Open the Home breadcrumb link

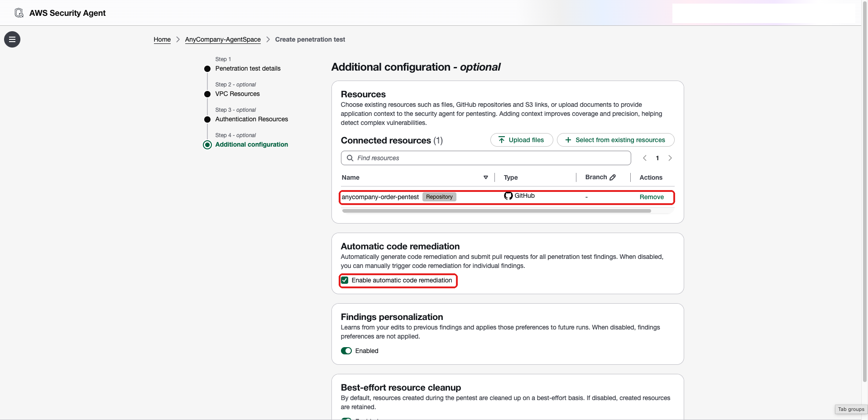(162, 39)
